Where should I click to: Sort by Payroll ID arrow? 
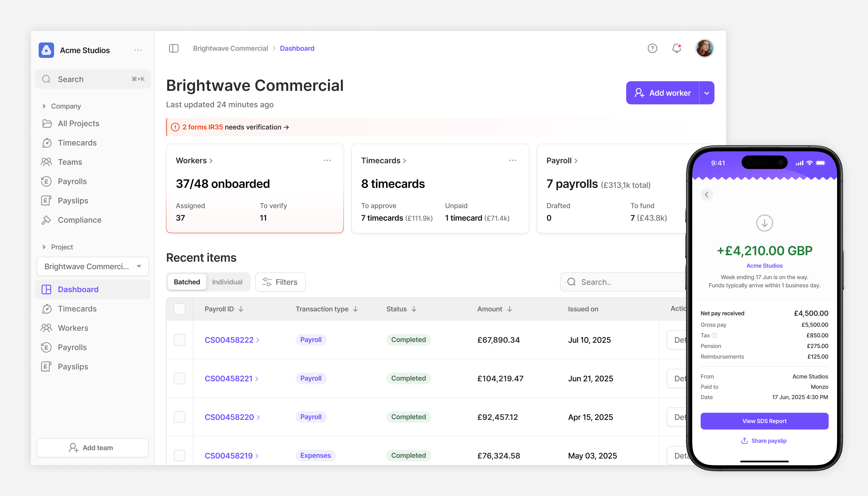pos(241,309)
